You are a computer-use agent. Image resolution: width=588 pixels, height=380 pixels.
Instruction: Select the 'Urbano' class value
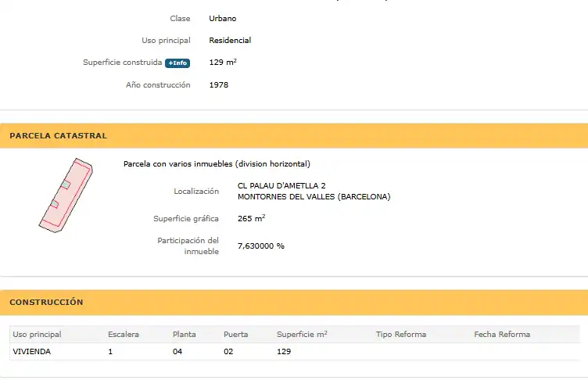click(222, 19)
